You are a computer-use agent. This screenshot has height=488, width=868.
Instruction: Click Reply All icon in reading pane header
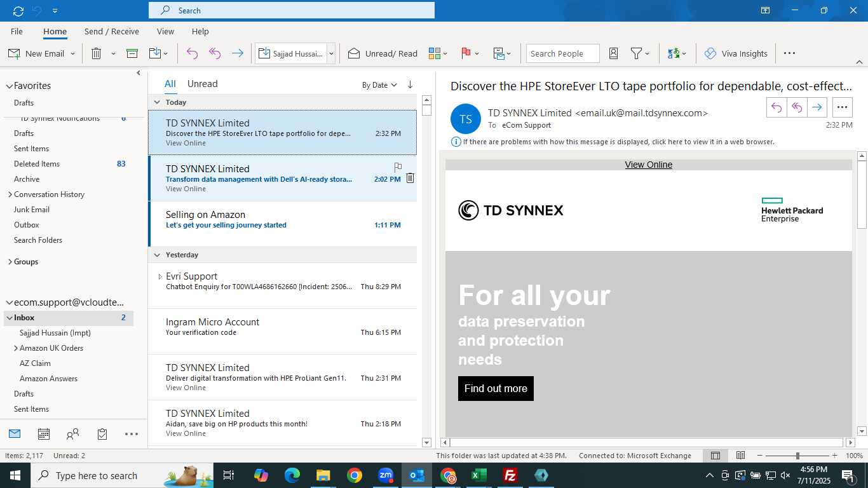click(797, 107)
